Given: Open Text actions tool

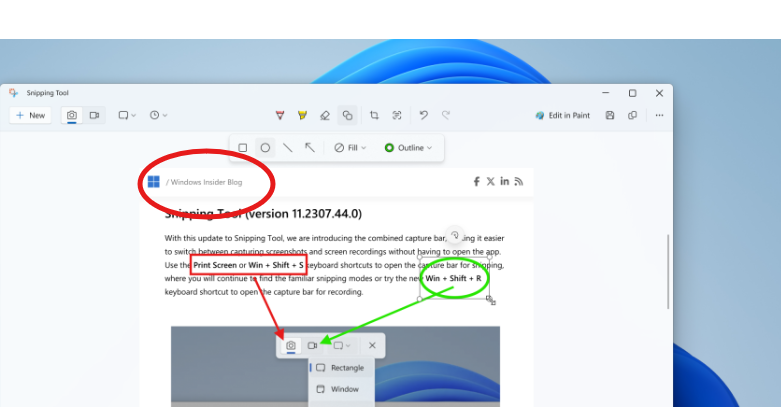Looking at the screenshot, I should click(x=396, y=115).
